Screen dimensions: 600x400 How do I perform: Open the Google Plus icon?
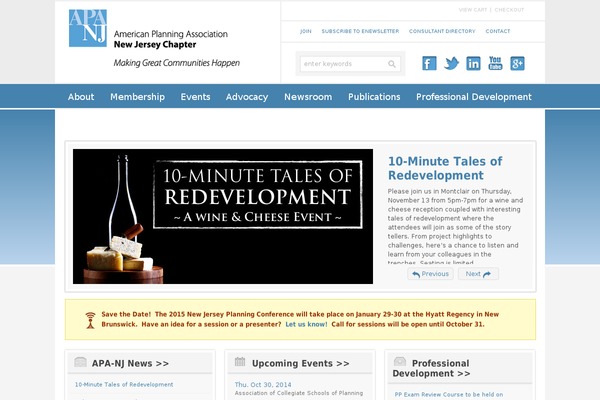point(517,63)
